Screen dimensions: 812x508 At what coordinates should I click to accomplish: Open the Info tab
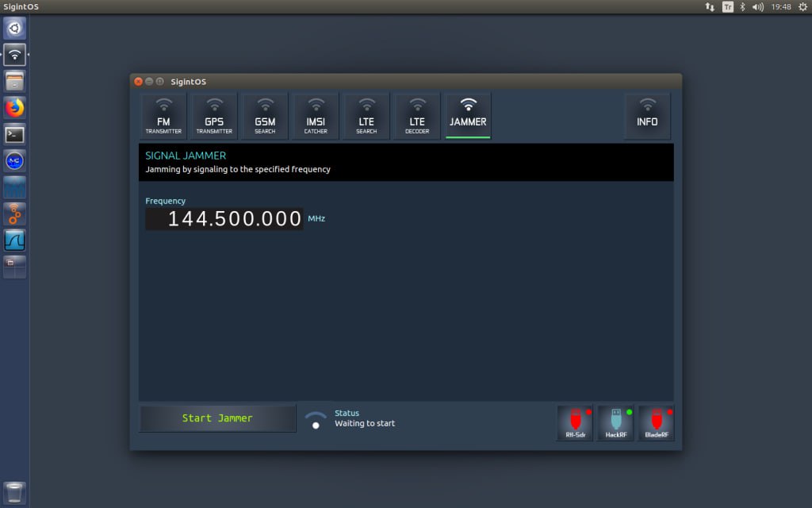pos(647,116)
